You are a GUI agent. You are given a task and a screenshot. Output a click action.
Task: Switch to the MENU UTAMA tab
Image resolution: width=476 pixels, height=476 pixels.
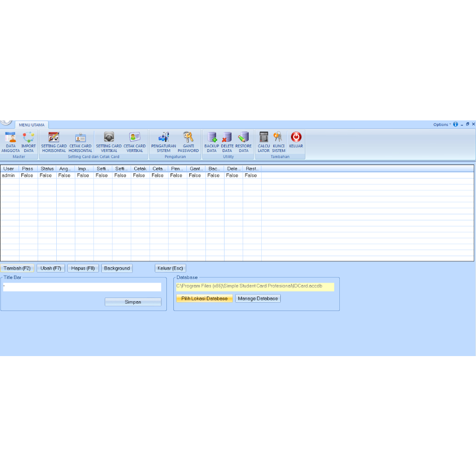pyautogui.click(x=32, y=125)
